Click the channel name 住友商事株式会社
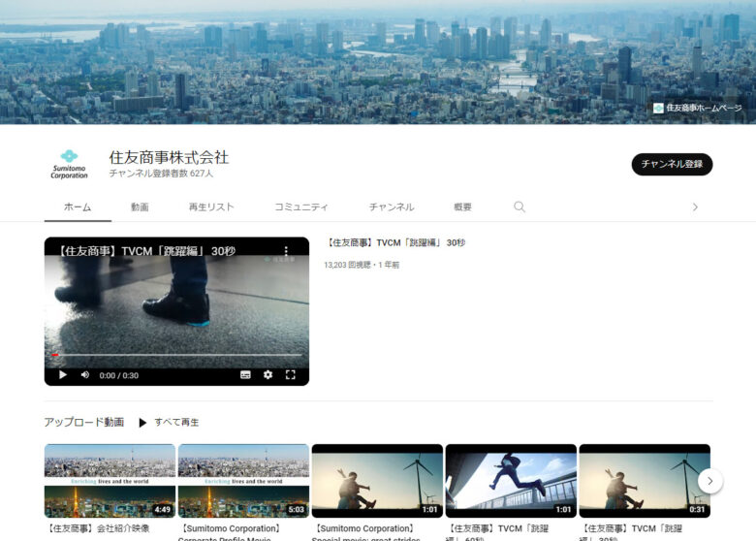The width and height of the screenshot is (756, 541). pos(169,157)
